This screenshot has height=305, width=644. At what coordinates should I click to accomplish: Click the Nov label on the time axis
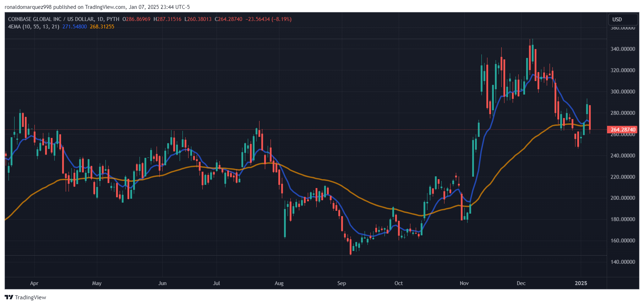[464, 283]
